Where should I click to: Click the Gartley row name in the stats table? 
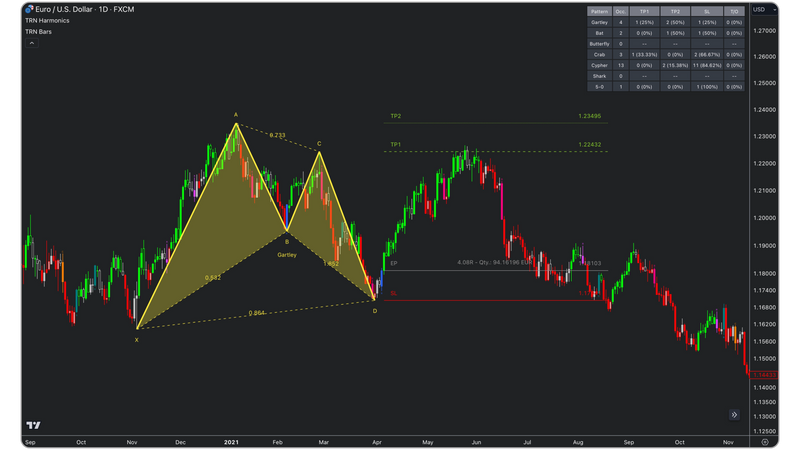click(599, 22)
